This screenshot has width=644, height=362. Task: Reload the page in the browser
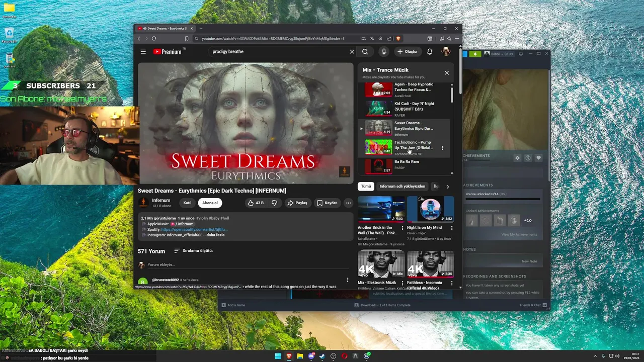154,38
